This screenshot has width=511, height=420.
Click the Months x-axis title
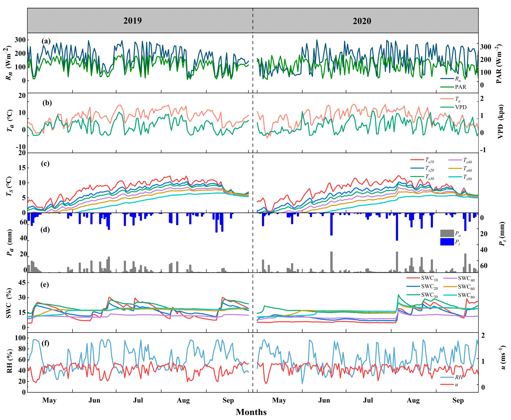pos(251,412)
